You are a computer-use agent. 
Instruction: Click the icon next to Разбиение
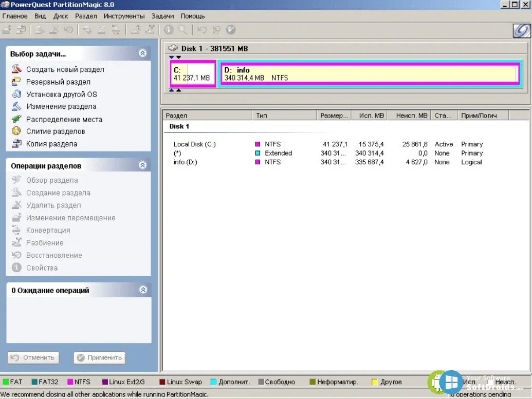coord(16,242)
